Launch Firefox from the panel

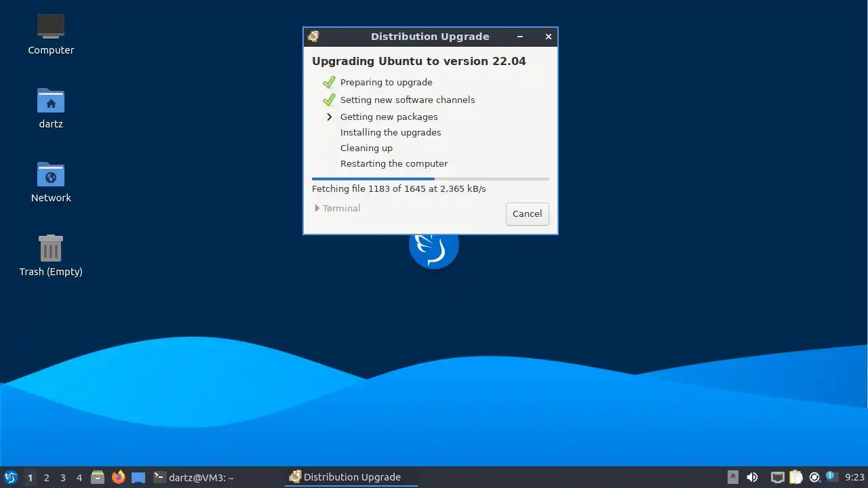click(118, 477)
